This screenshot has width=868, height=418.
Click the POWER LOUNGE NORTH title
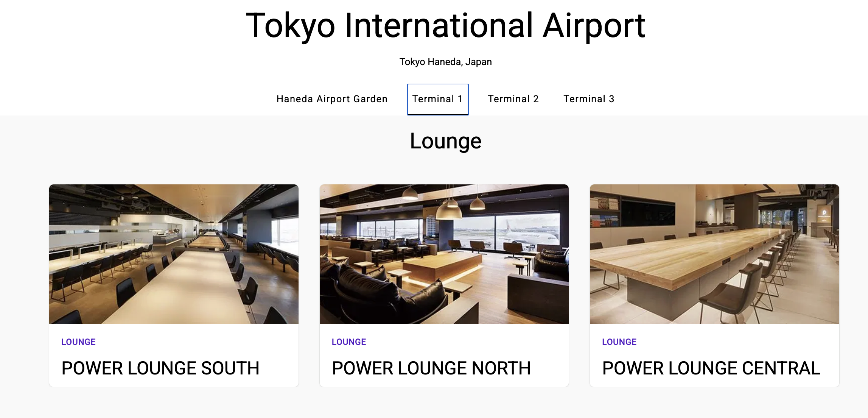click(x=431, y=368)
